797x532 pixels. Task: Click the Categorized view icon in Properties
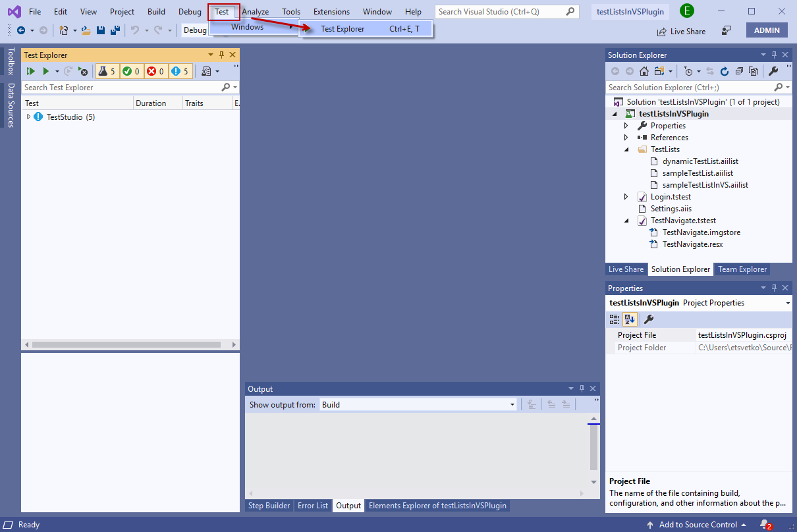click(x=615, y=319)
